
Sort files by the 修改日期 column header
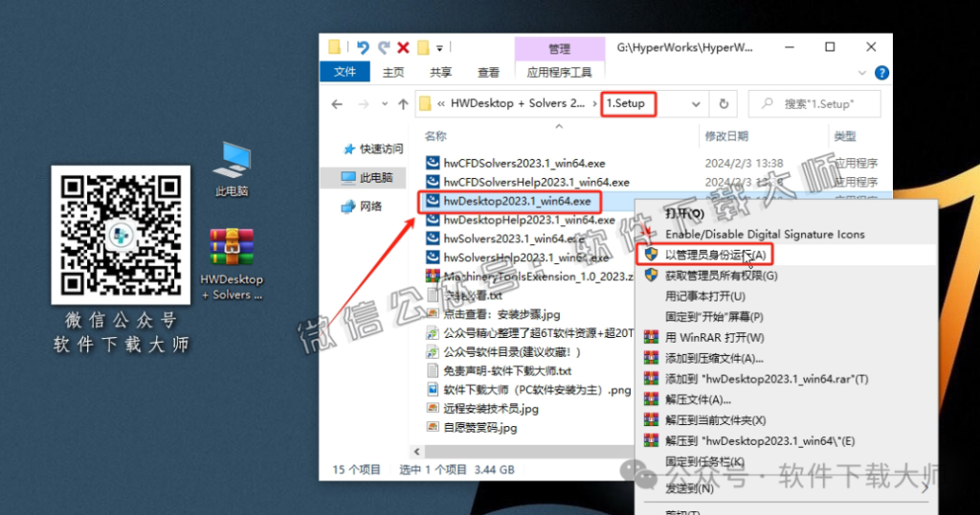click(x=726, y=136)
